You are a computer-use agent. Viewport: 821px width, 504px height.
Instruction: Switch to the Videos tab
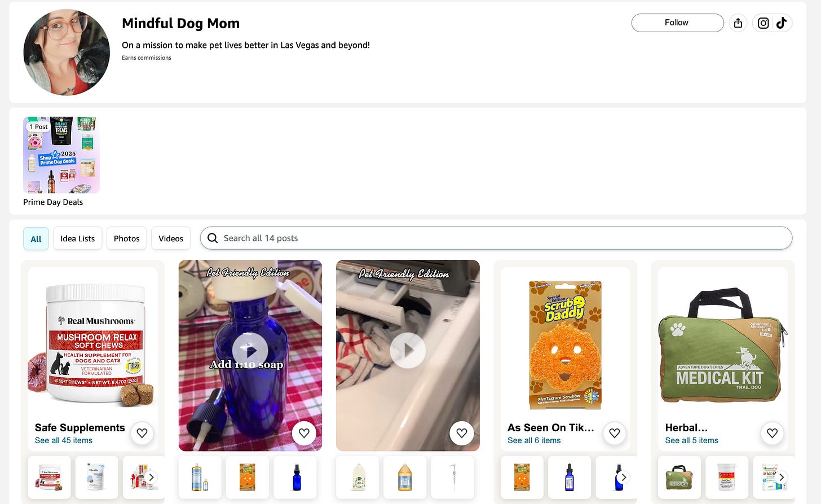tap(171, 238)
